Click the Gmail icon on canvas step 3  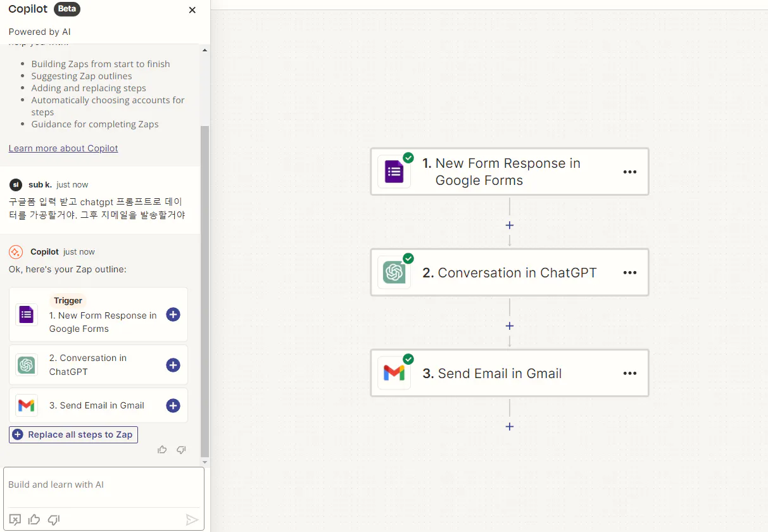tap(394, 373)
